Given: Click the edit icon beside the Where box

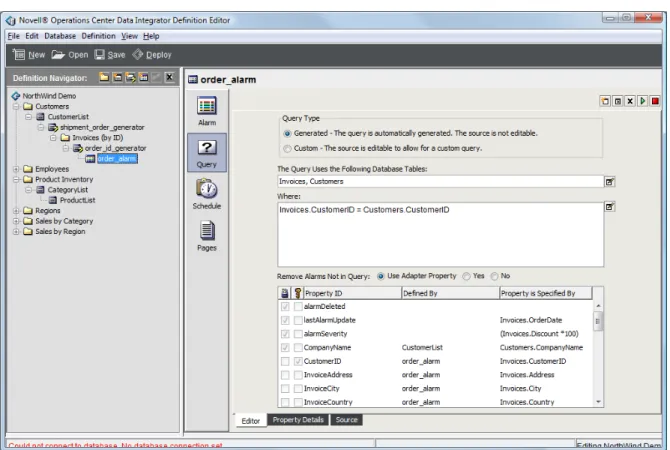Looking at the screenshot, I should [610, 207].
